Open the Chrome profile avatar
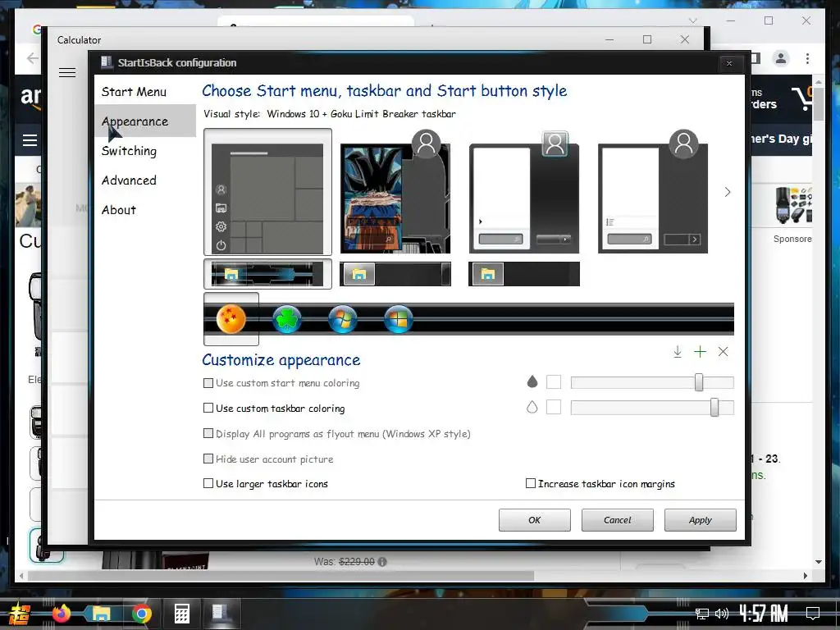Image resolution: width=840 pixels, height=630 pixels. 781,58
